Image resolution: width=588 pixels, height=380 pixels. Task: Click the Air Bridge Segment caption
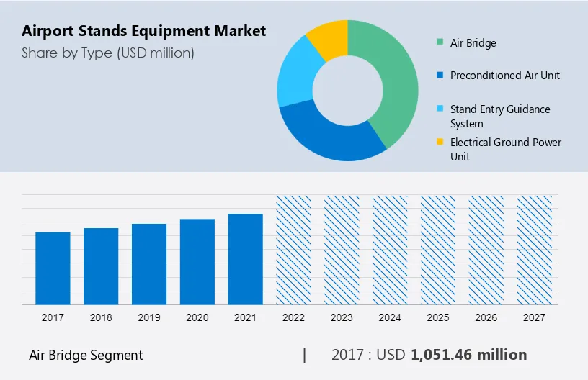click(86, 356)
